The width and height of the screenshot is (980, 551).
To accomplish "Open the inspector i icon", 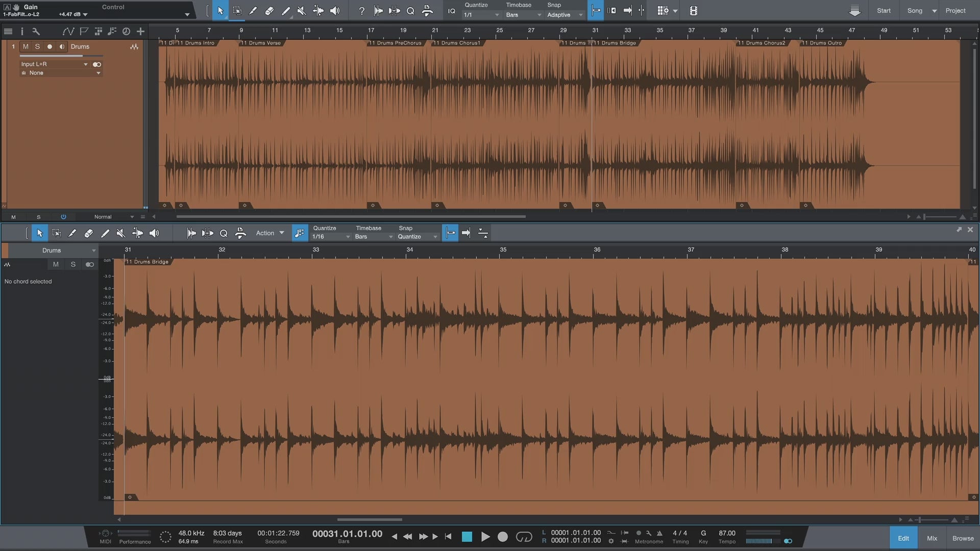I will click(22, 31).
